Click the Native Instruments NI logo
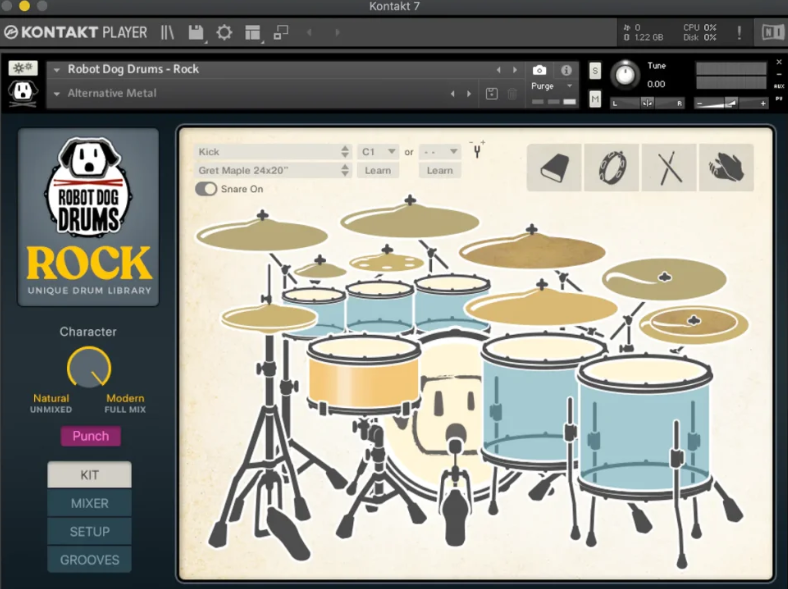This screenshot has width=788, height=589. pos(772,33)
